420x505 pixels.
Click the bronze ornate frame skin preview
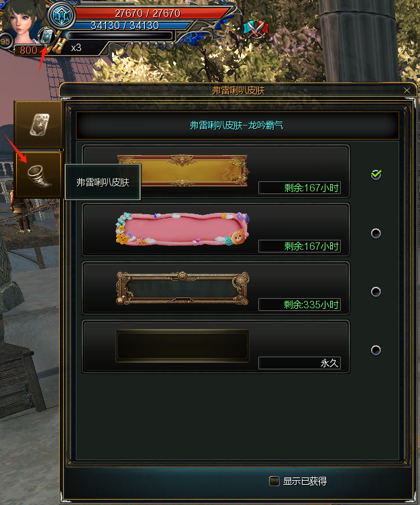pos(182,288)
